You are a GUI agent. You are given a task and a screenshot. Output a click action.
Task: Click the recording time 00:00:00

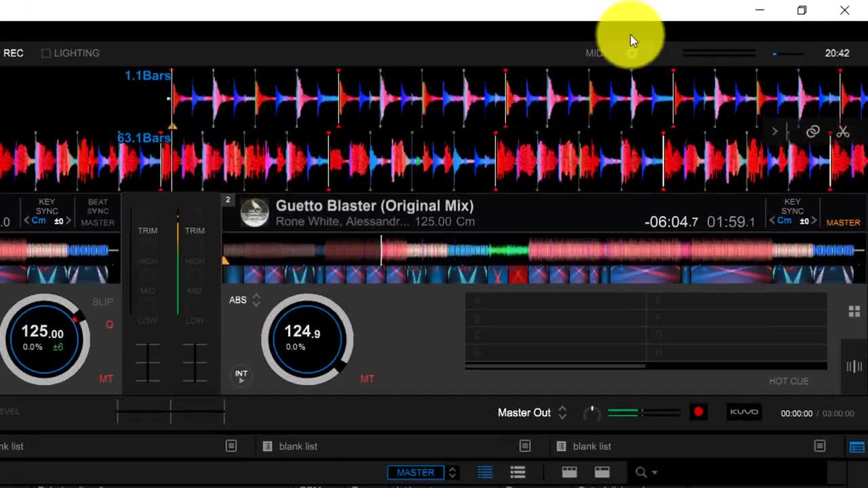coord(796,413)
